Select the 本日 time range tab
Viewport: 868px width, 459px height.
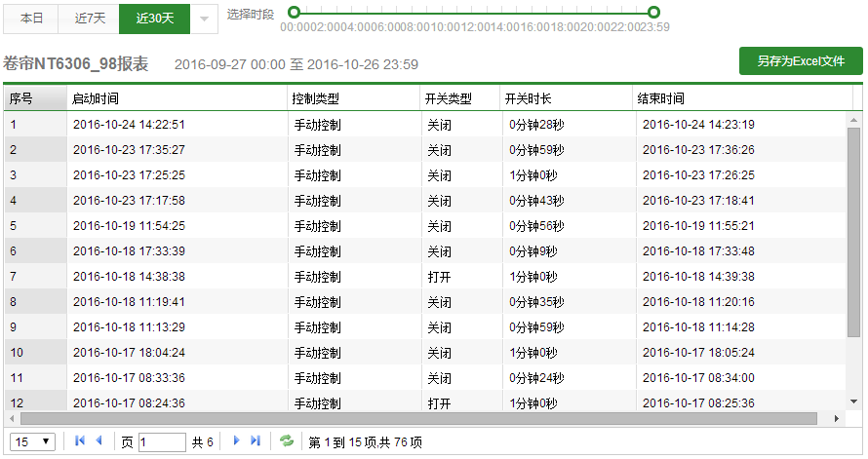point(32,18)
